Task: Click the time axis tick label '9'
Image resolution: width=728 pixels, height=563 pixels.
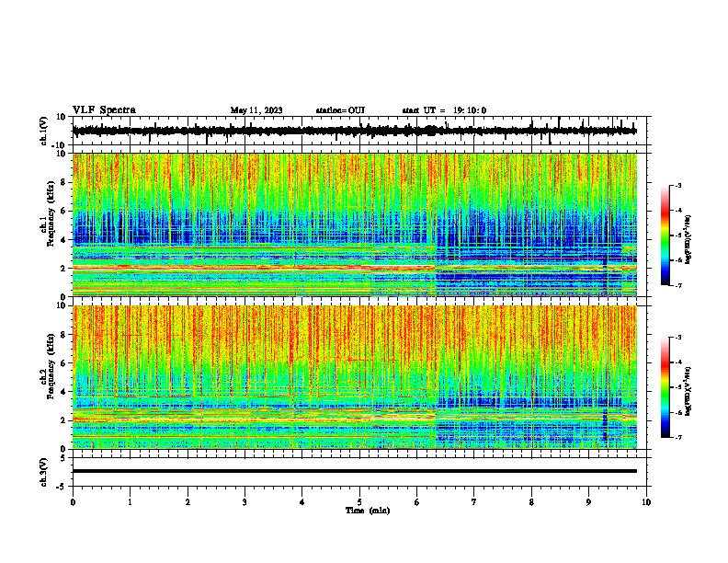Action: point(588,502)
